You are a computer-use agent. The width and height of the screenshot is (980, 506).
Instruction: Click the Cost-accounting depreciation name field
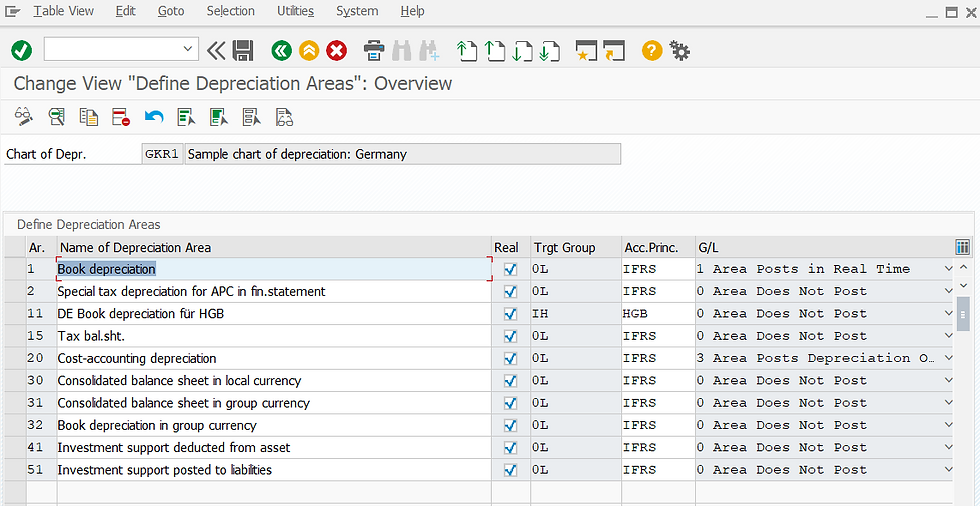click(x=274, y=359)
